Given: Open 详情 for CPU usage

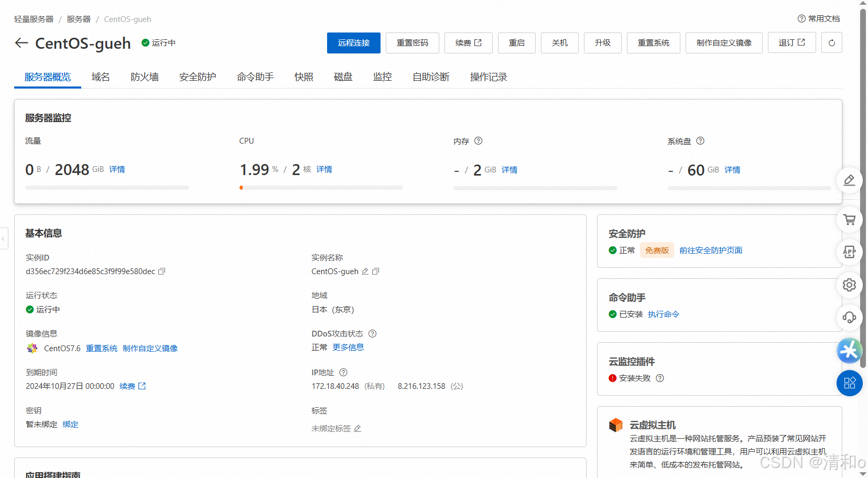Looking at the screenshot, I should 324,169.
